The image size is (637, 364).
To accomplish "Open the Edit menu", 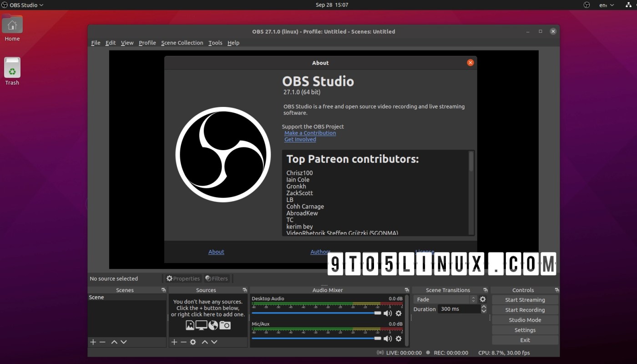I will 111,43.
